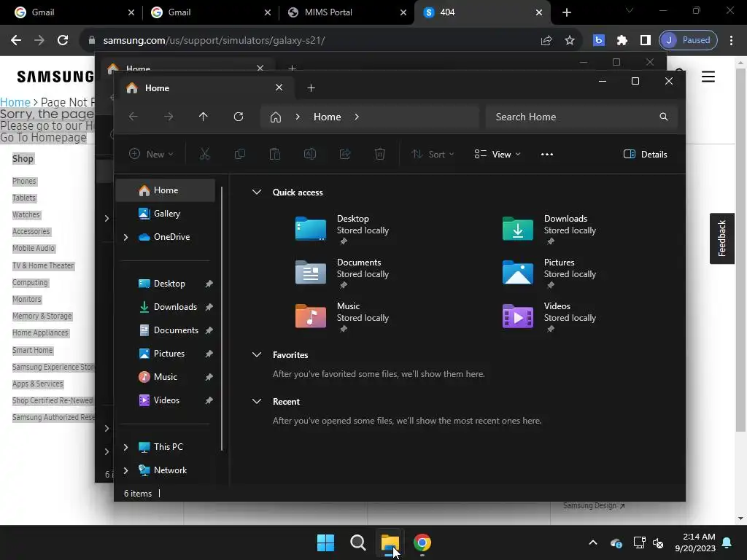Expand This PC tree node
The height and width of the screenshot is (560, 747).
coord(125,447)
